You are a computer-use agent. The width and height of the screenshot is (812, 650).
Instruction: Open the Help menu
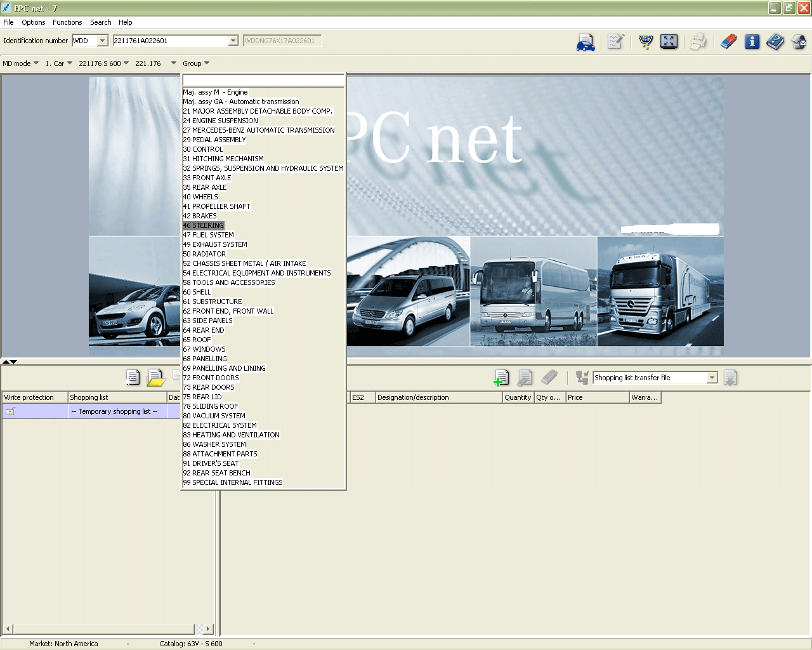(126, 22)
